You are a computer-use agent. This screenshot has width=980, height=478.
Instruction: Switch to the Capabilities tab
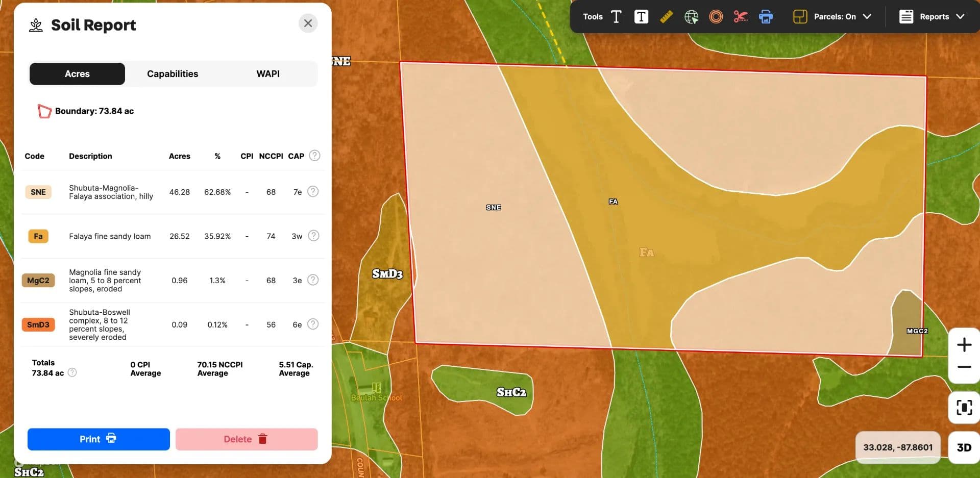pyautogui.click(x=173, y=74)
